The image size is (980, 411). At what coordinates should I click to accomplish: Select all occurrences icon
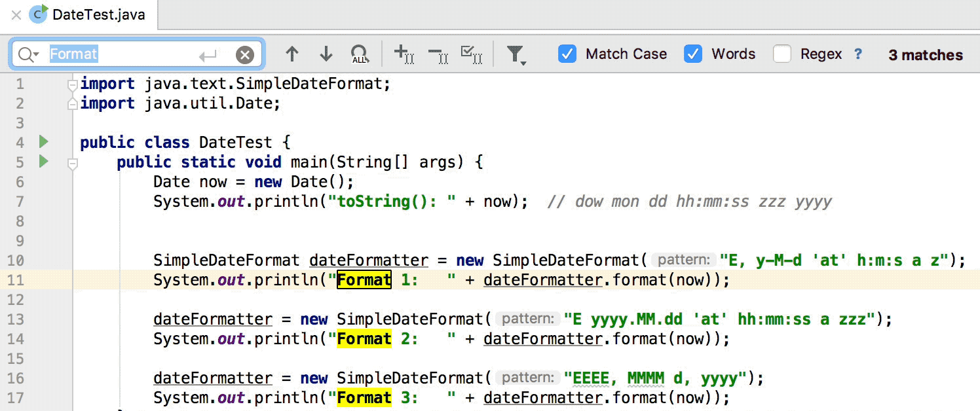click(472, 54)
